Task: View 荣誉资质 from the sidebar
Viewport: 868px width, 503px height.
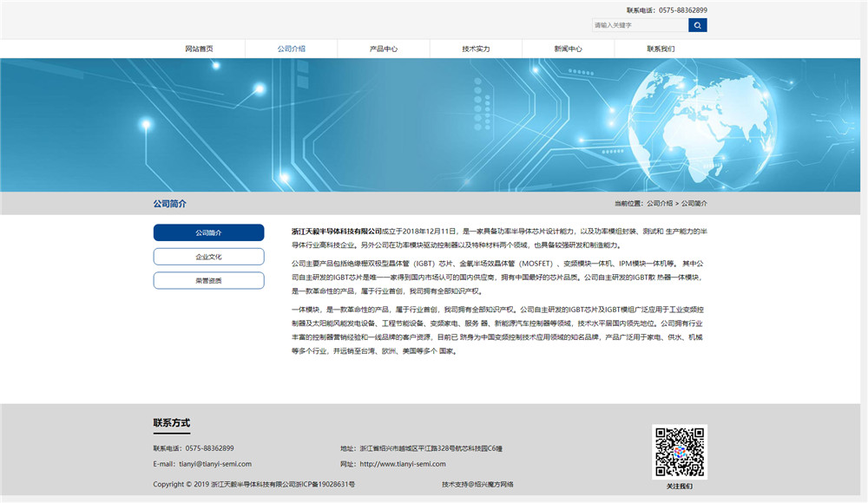Action: [208, 279]
